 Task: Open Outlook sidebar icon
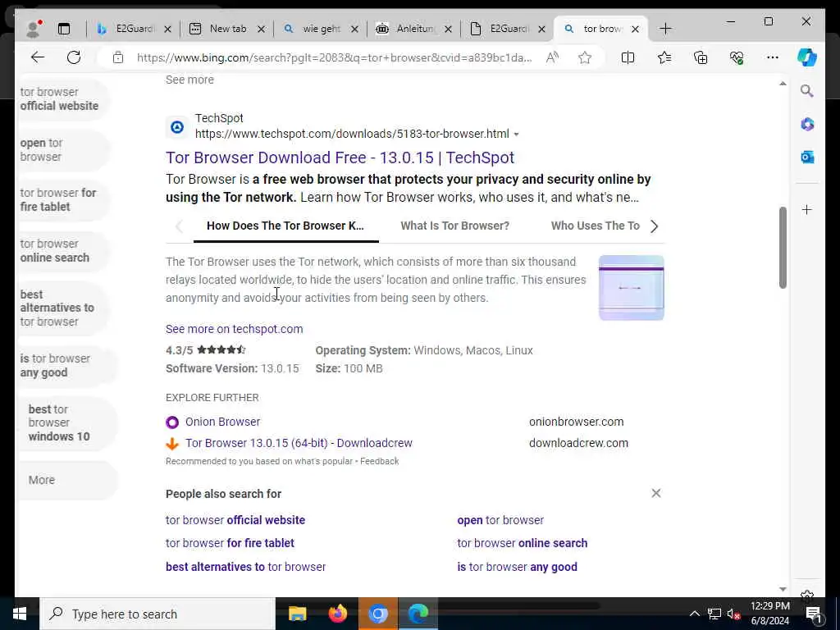click(x=807, y=157)
